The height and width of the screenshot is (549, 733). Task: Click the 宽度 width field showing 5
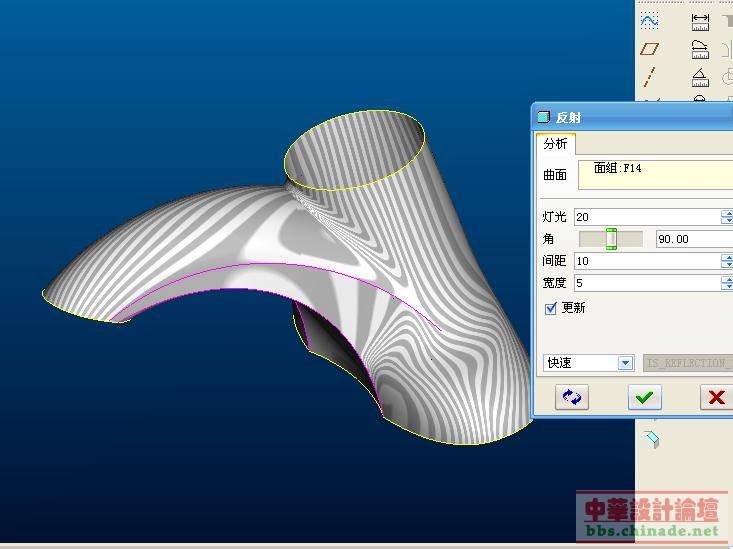647,283
